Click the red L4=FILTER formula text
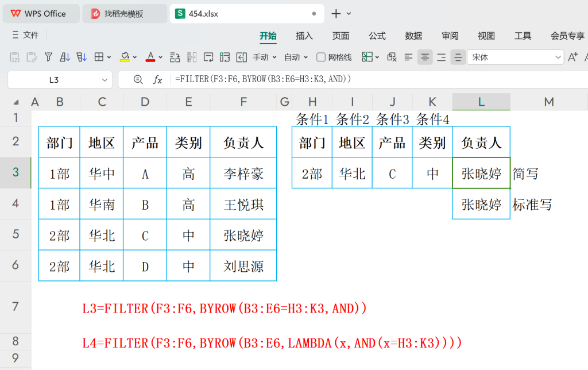 [x=272, y=343]
